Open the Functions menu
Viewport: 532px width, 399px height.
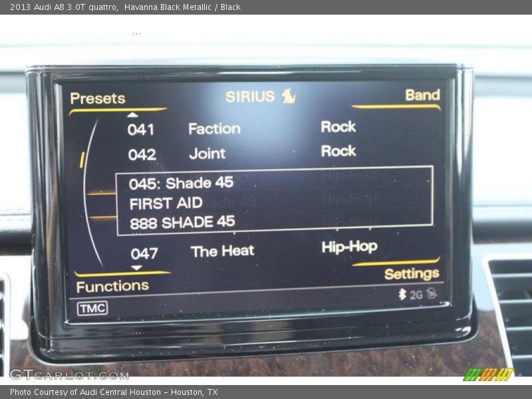[112, 286]
